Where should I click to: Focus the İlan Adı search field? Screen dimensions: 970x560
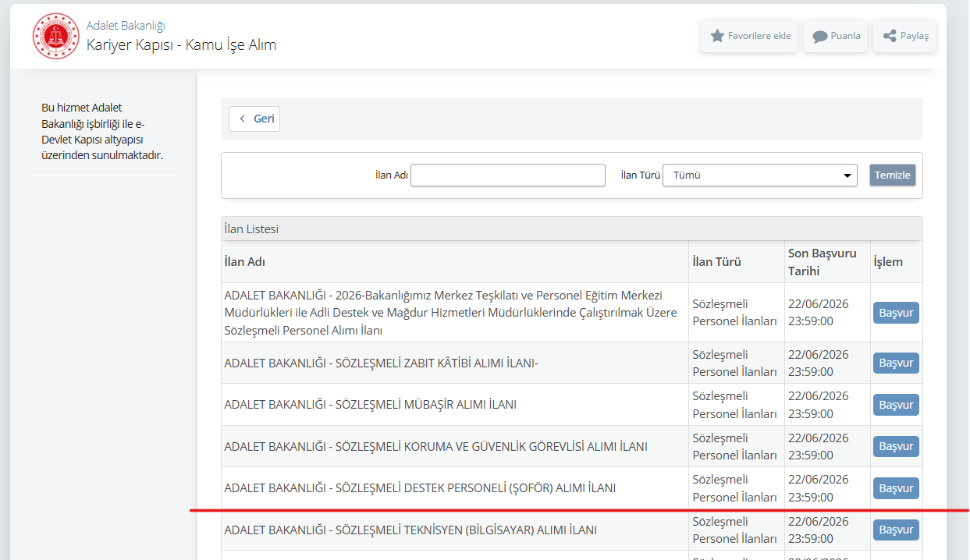pos(508,175)
